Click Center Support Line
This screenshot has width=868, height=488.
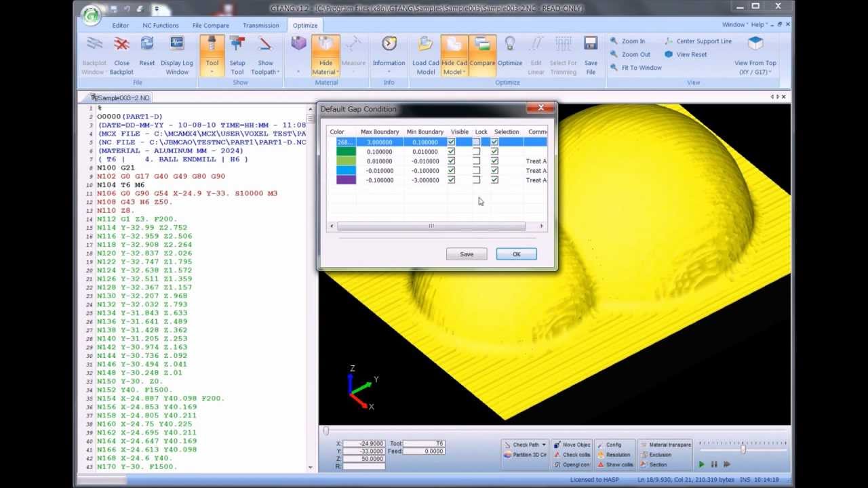click(x=698, y=41)
